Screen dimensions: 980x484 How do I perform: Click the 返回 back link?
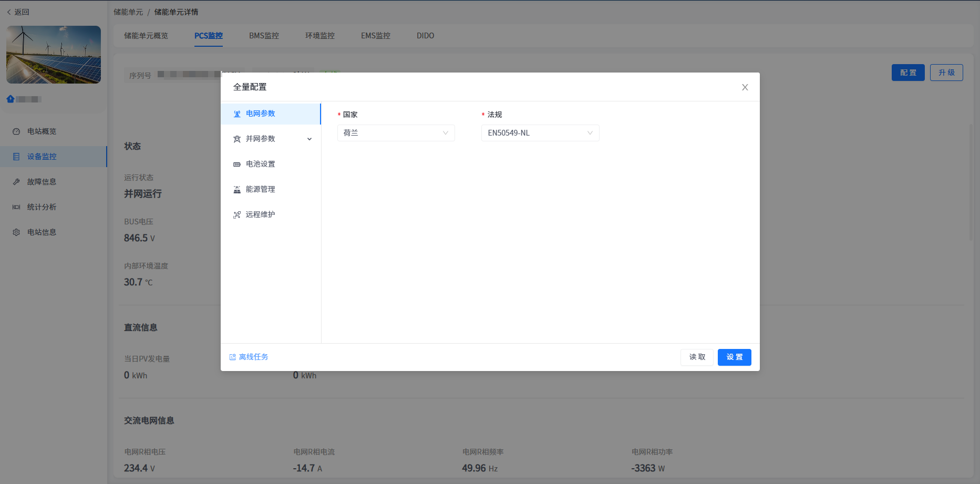click(18, 12)
